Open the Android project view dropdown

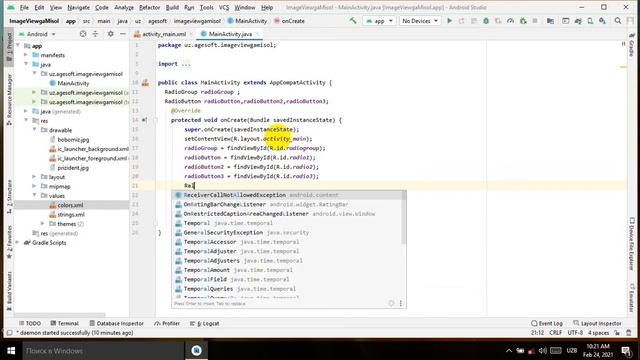38,34
